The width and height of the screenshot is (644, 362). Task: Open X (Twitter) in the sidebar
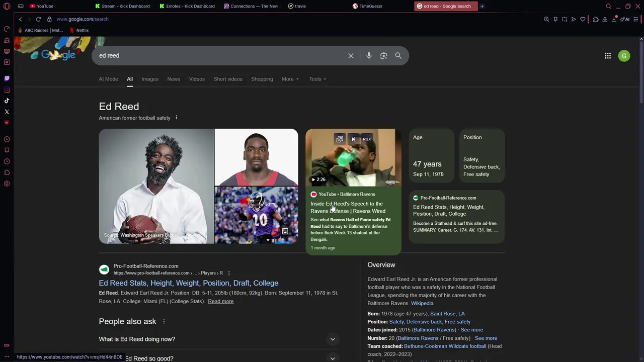tap(7, 112)
